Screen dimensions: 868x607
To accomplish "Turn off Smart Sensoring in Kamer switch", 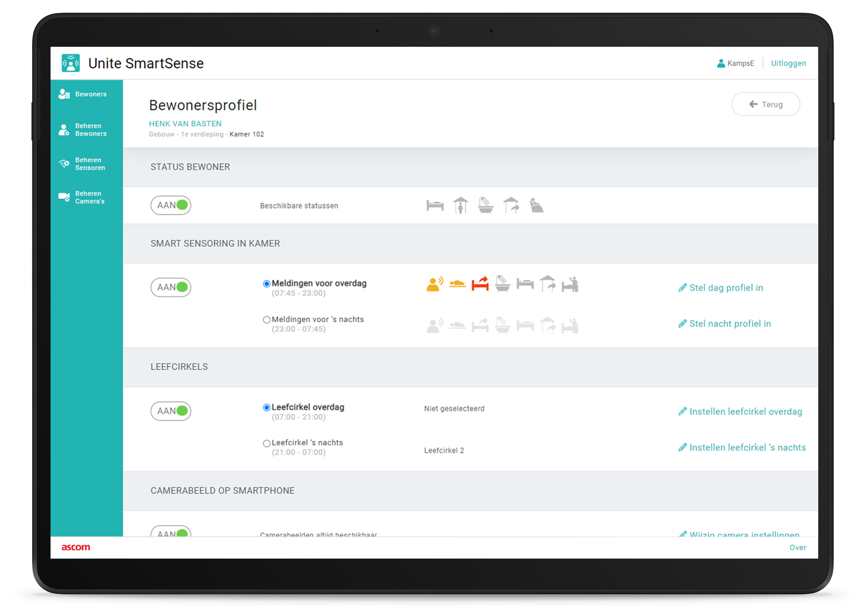I will point(171,287).
